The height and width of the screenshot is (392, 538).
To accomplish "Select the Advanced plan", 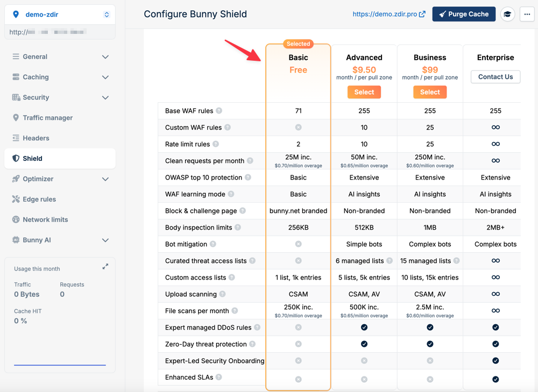I will pos(364,92).
